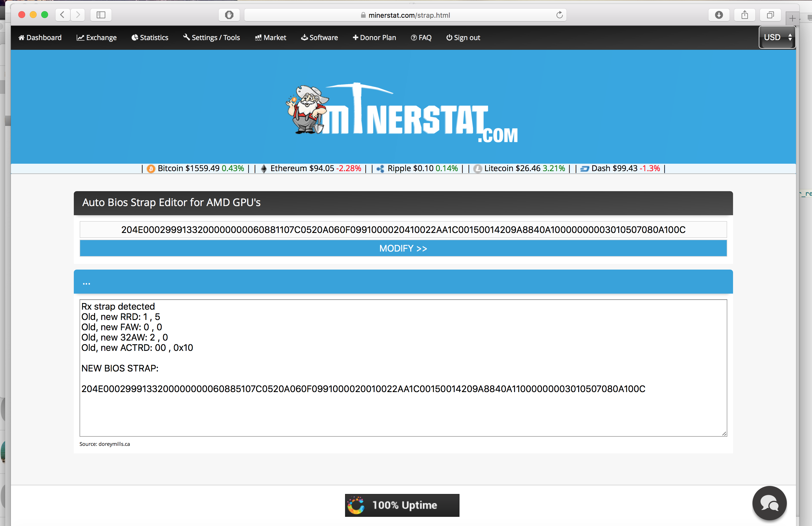This screenshot has height=526, width=812.
Task: Click the Ethereum $94.05 price text
Action: 302,168
